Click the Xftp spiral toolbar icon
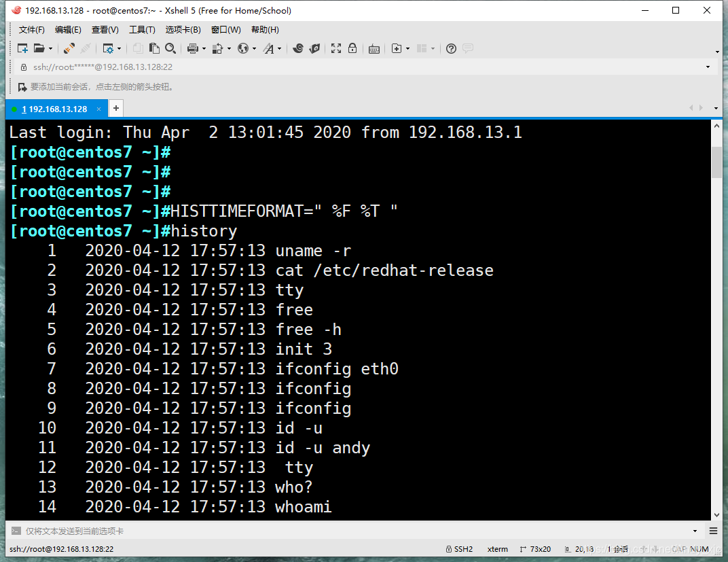The height and width of the screenshot is (562, 728). point(298,48)
